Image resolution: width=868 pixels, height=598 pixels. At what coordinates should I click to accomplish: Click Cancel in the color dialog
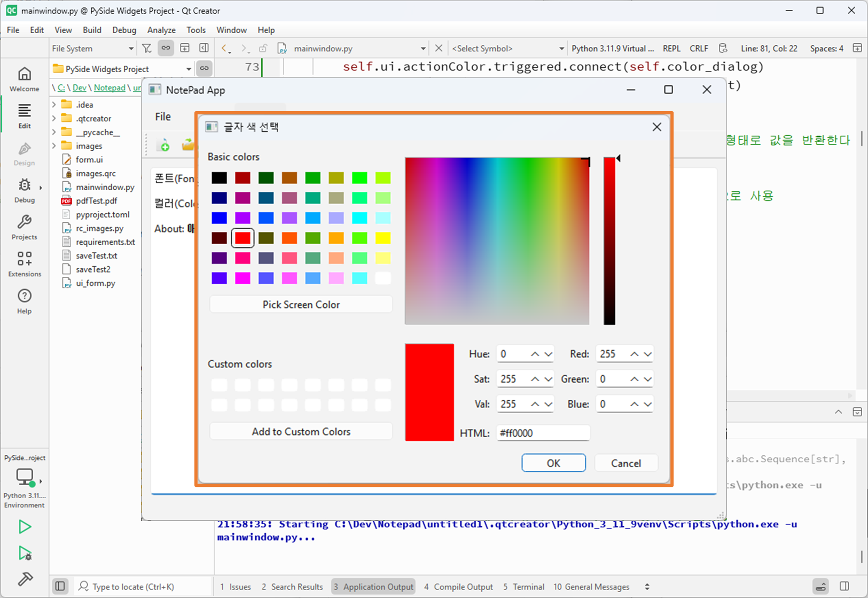click(626, 463)
